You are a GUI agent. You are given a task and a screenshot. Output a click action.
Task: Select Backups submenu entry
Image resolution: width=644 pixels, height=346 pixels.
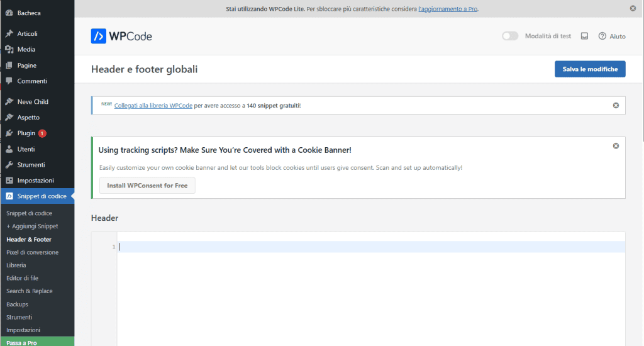click(17, 304)
